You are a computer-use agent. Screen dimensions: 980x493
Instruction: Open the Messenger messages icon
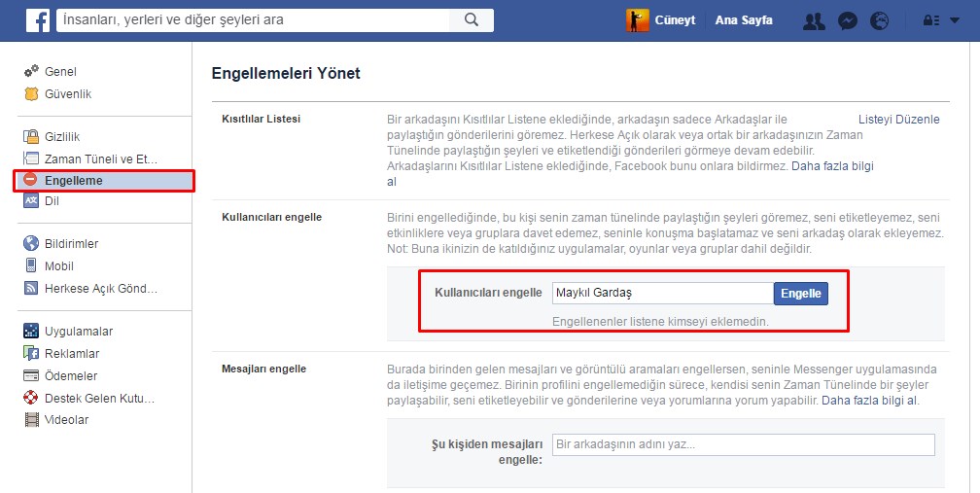(x=847, y=20)
